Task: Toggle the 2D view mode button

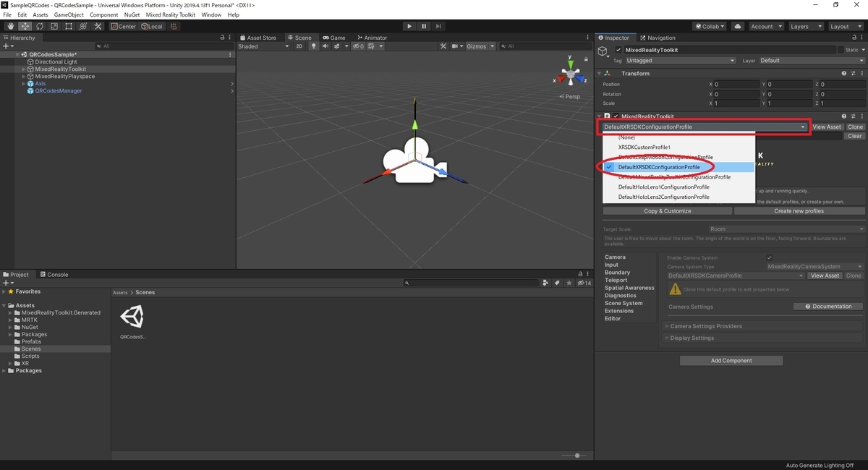Action: pos(299,46)
